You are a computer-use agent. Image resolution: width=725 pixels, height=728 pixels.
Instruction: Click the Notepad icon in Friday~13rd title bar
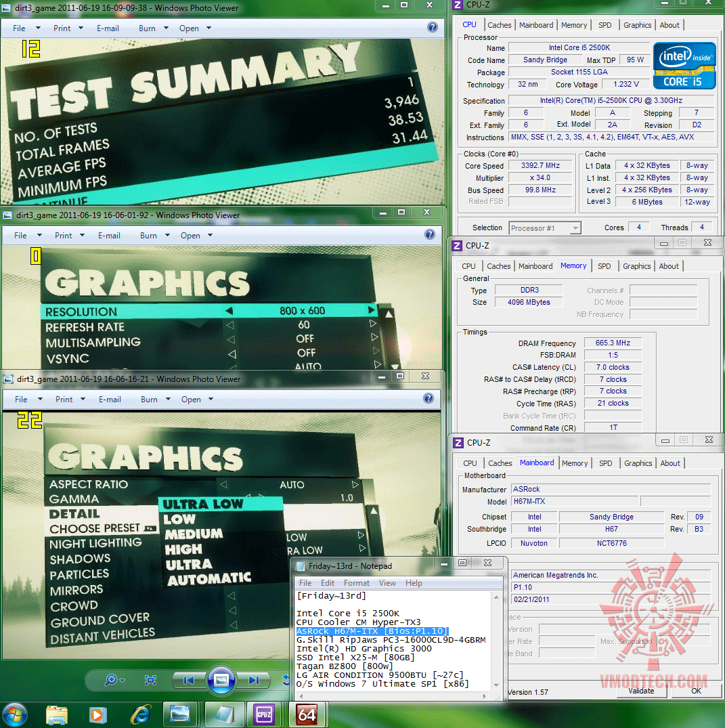[x=301, y=566]
